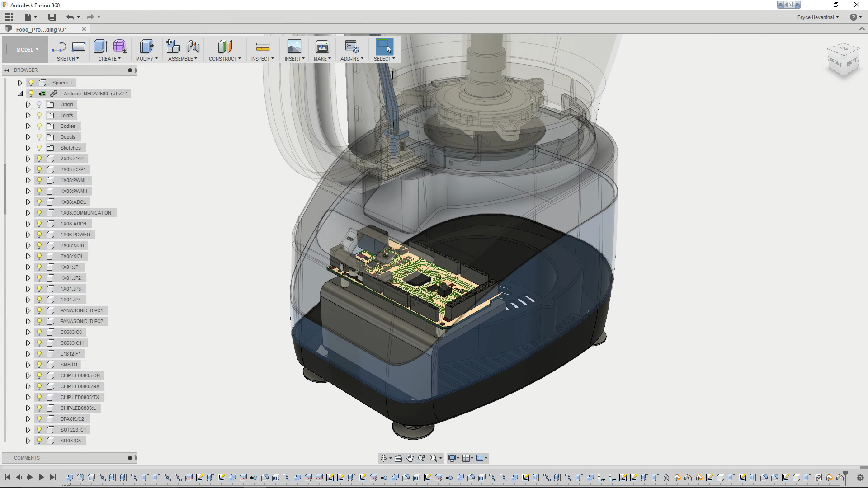Click the Measure ruler icon under Inspect

tap(263, 47)
